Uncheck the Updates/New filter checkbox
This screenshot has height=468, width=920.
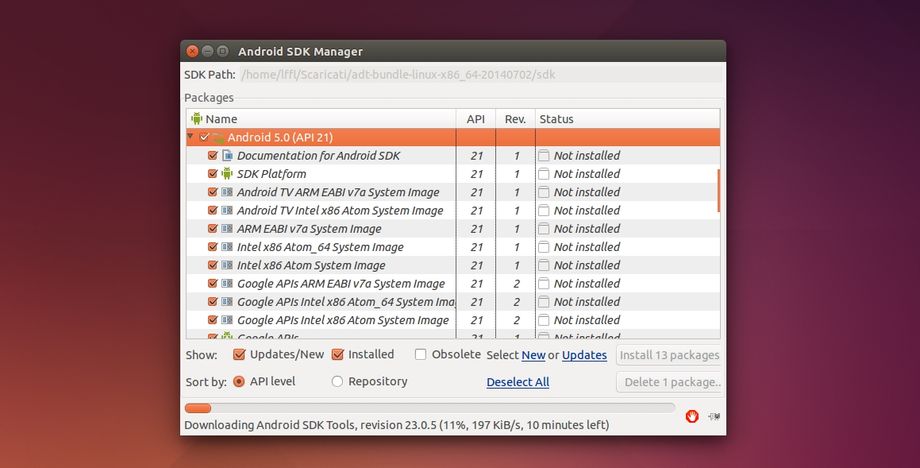point(239,355)
